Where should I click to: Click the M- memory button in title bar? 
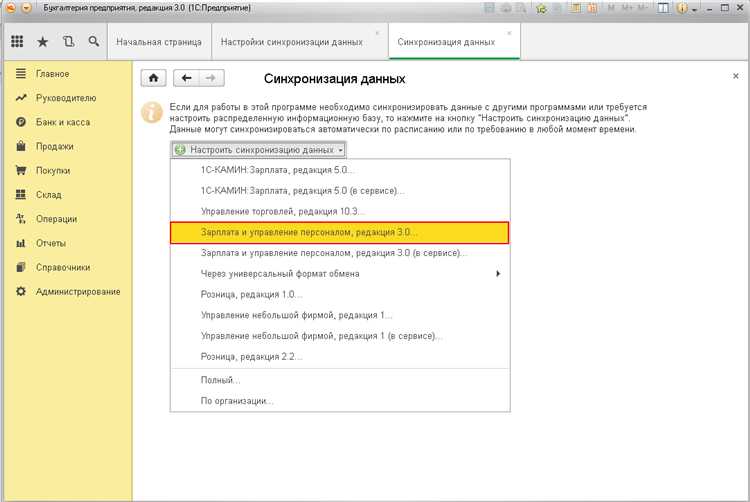[642, 8]
